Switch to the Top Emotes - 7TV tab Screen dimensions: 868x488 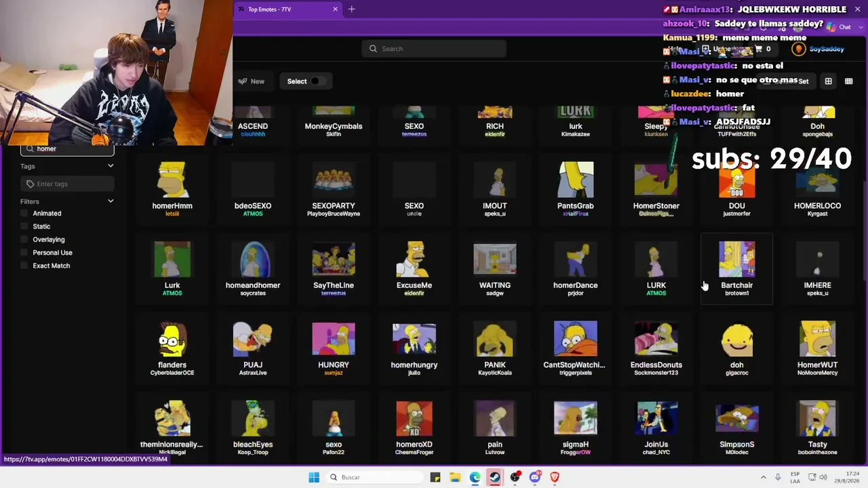tap(288, 9)
